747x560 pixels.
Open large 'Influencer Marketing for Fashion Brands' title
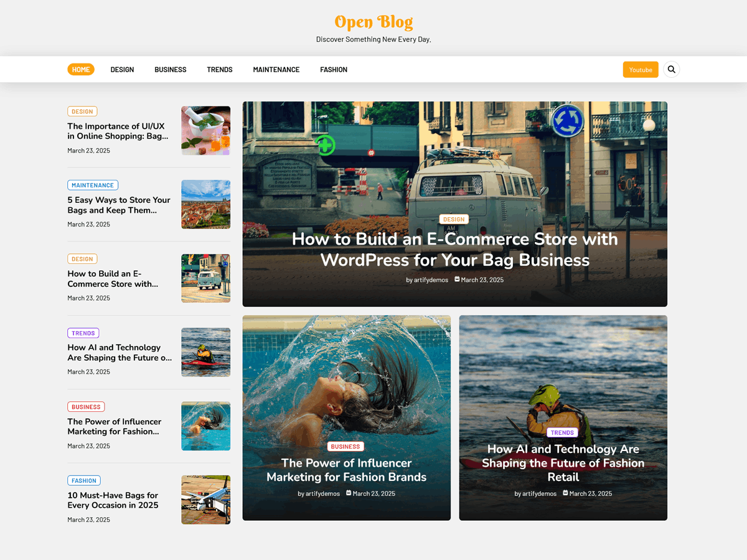pos(347,470)
